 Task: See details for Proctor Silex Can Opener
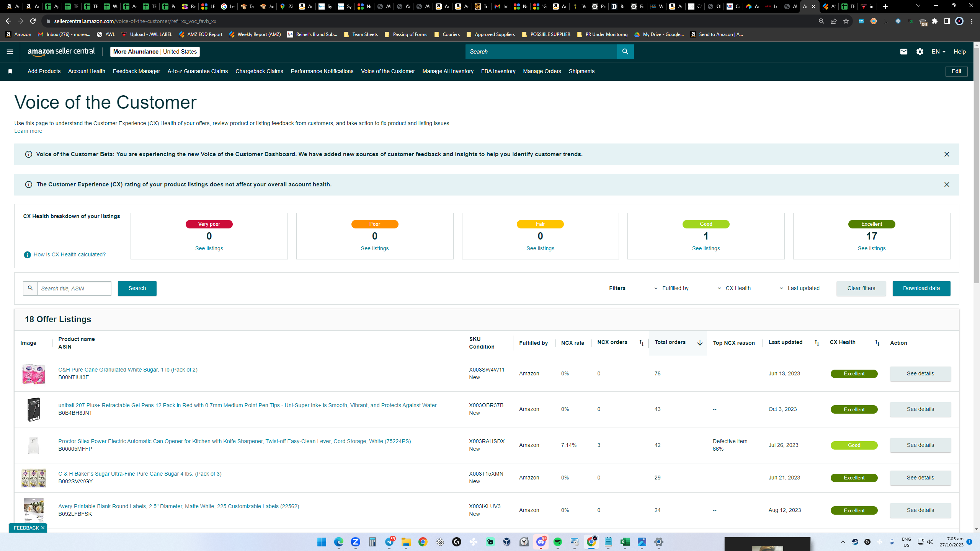920,445
